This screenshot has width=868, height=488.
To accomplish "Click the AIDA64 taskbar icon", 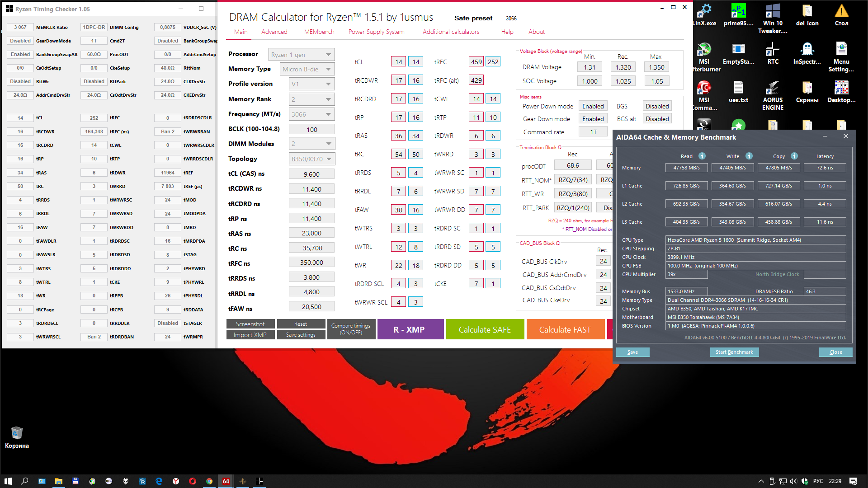I will click(x=226, y=481).
